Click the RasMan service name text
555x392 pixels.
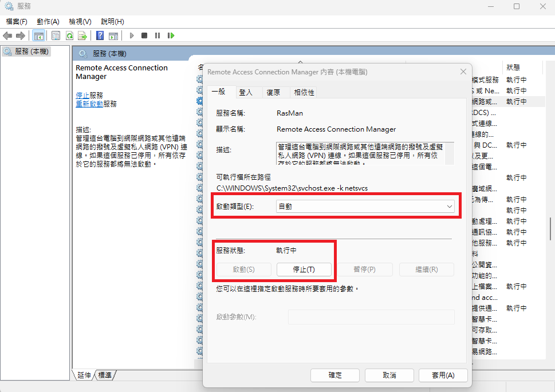point(290,113)
